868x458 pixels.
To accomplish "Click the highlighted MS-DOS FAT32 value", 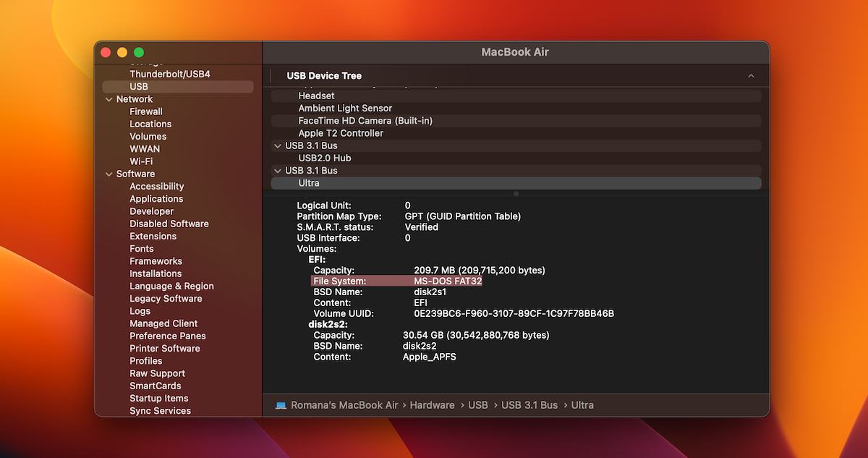I will 448,281.
